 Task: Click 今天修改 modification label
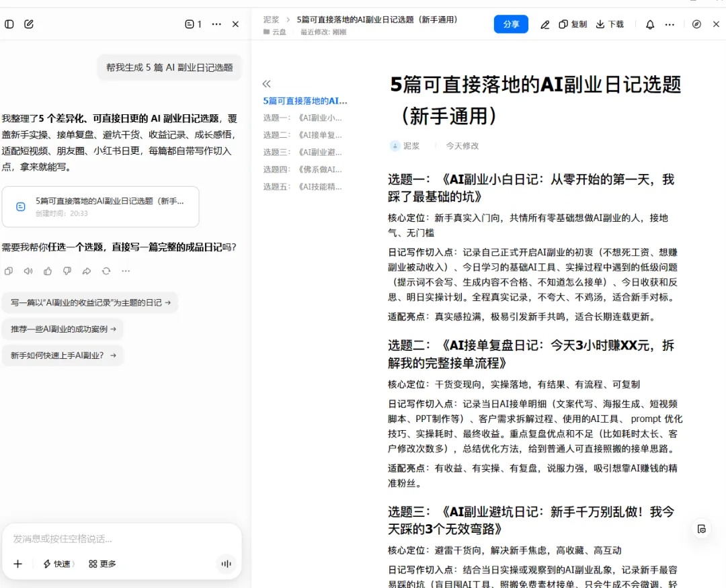462,146
